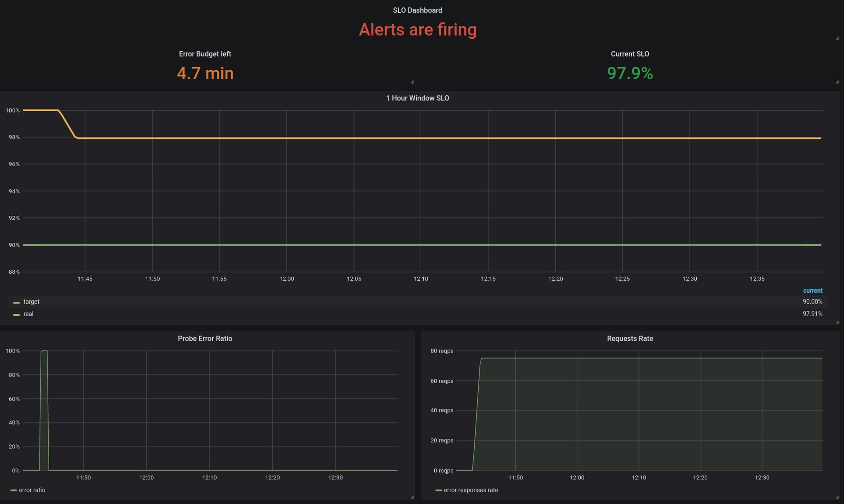Click the Alerts are firing status text
Viewport: 844px width, 504px height.
[x=417, y=30]
